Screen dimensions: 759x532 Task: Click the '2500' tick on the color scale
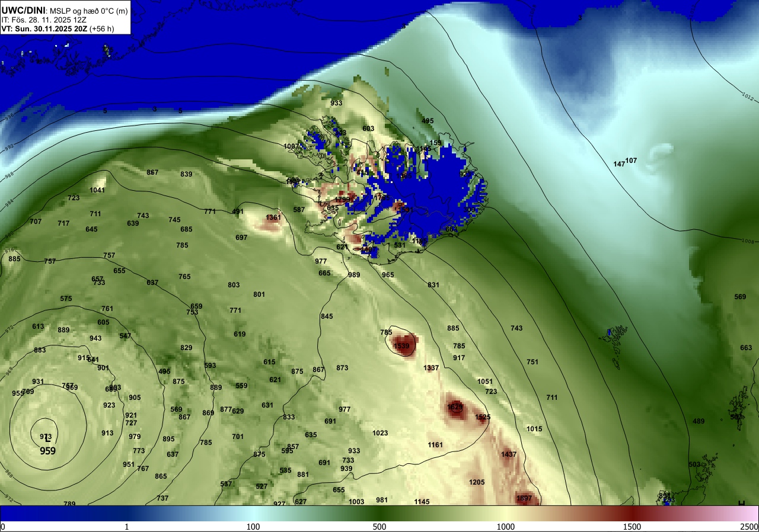750,527
